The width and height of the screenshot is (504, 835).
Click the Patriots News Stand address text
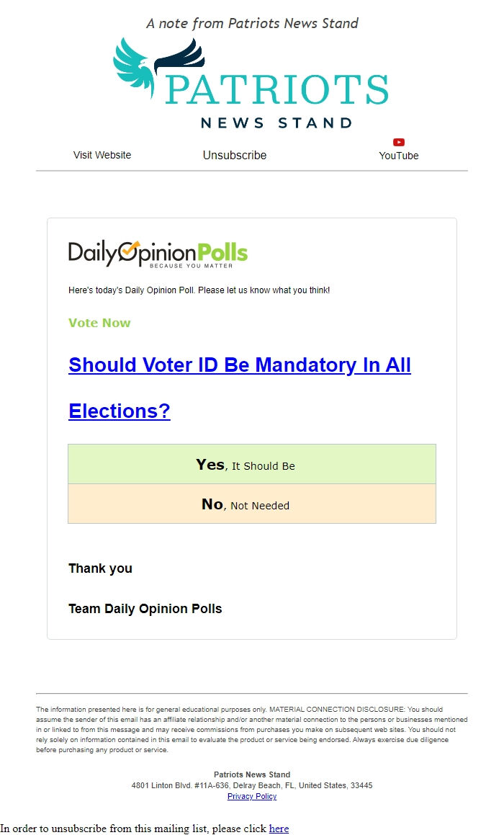pyautogui.click(x=252, y=785)
